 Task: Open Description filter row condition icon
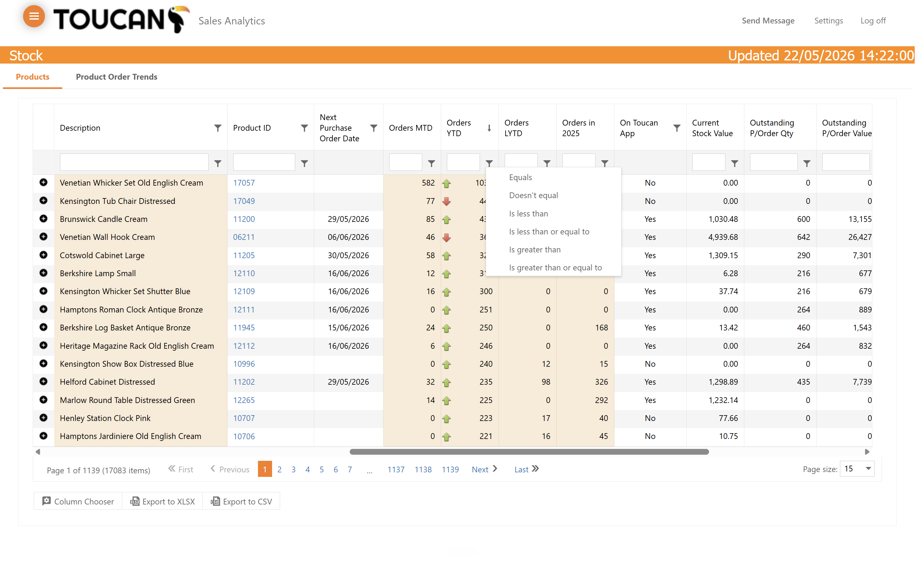(218, 163)
